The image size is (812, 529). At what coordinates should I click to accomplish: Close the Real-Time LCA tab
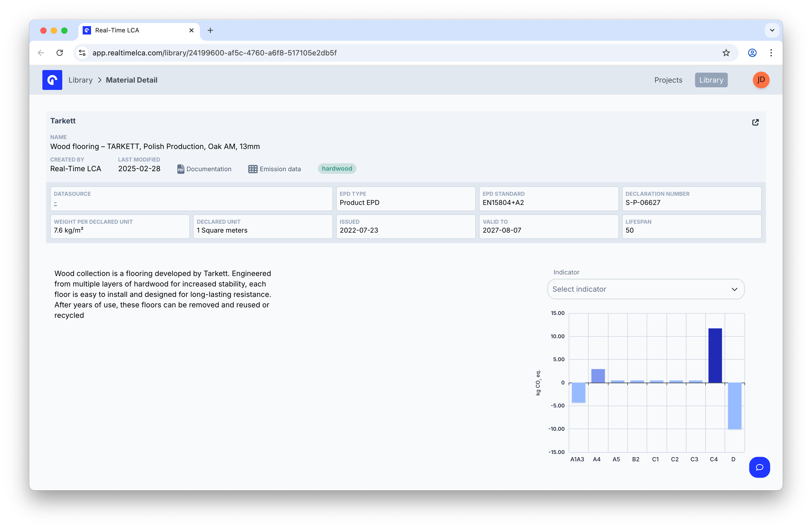coord(191,30)
